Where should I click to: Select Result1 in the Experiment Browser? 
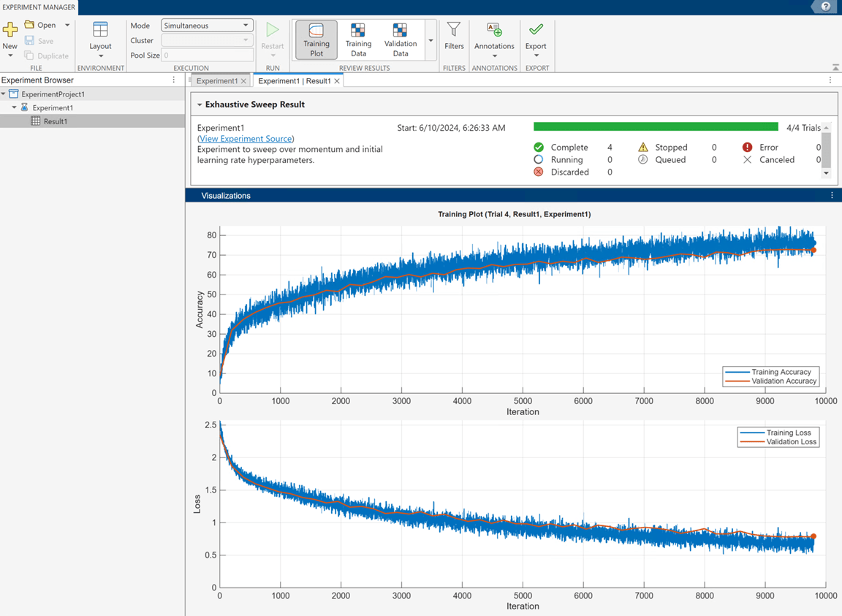click(55, 121)
